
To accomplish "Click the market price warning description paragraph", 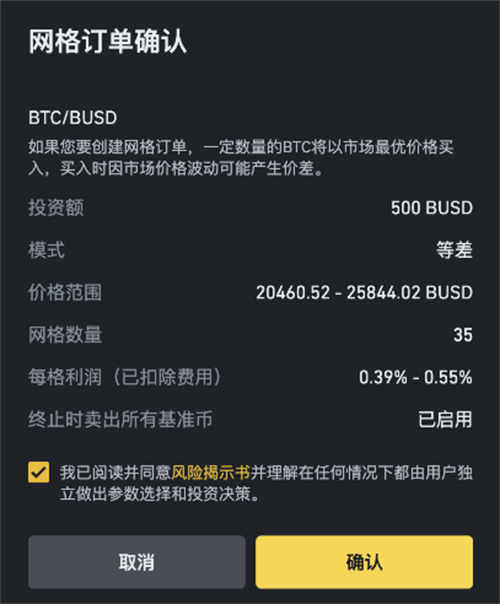I will click(x=241, y=158).
